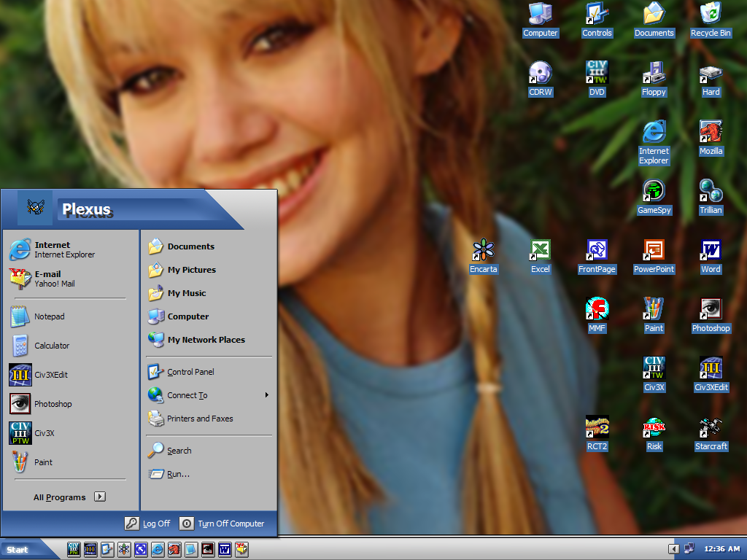Click Plexus user picture
This screenshot has height=560, width=747.
click(35, 207)
